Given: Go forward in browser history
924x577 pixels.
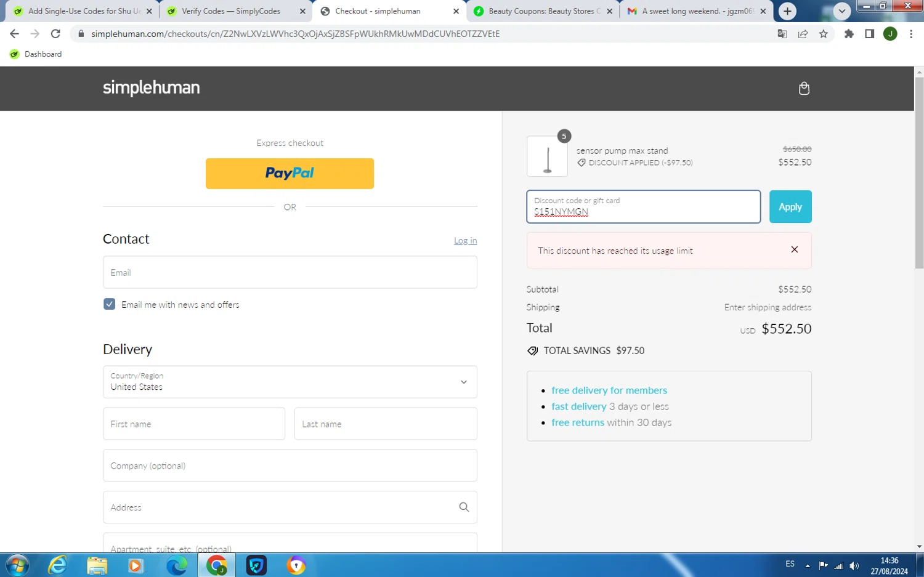Looking at the screenshot, I should tap(35, 34).
